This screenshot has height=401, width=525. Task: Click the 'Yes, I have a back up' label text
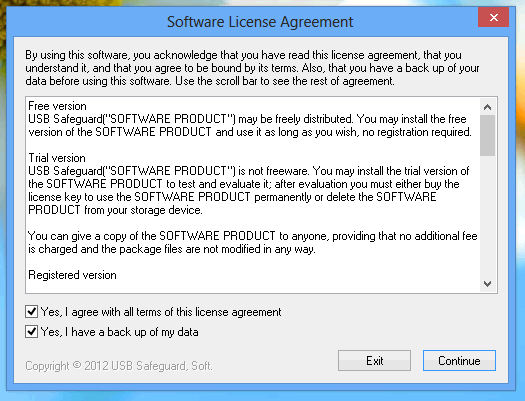(x=120, y=332)
